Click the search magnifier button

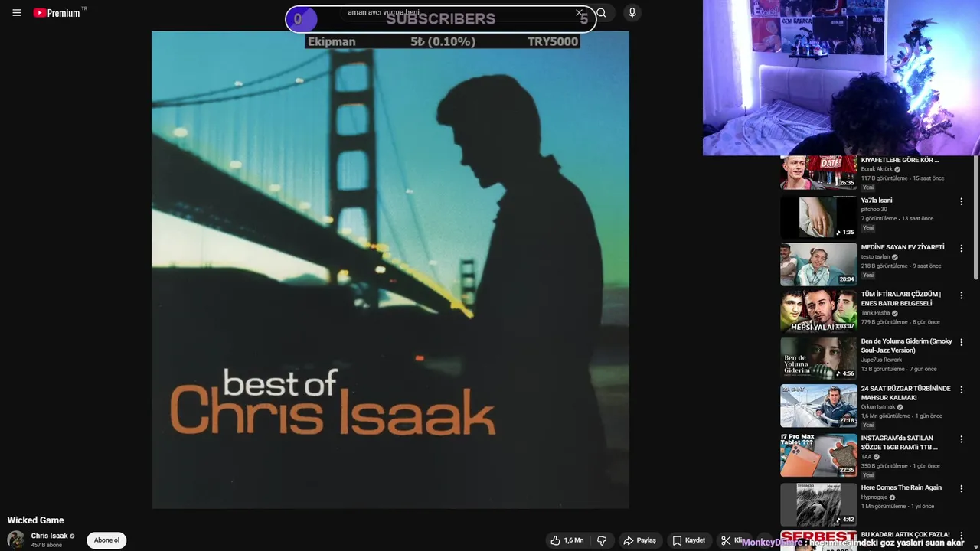(x=602, y=13)
